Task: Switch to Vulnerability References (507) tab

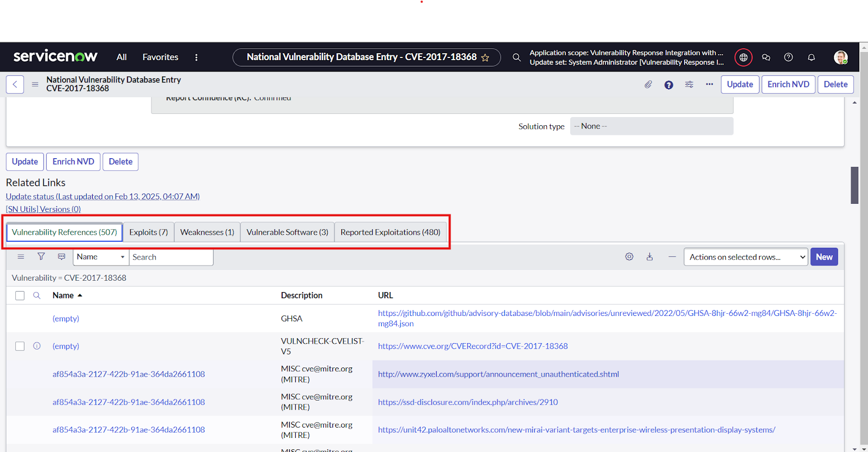Action: pos(65,232)
